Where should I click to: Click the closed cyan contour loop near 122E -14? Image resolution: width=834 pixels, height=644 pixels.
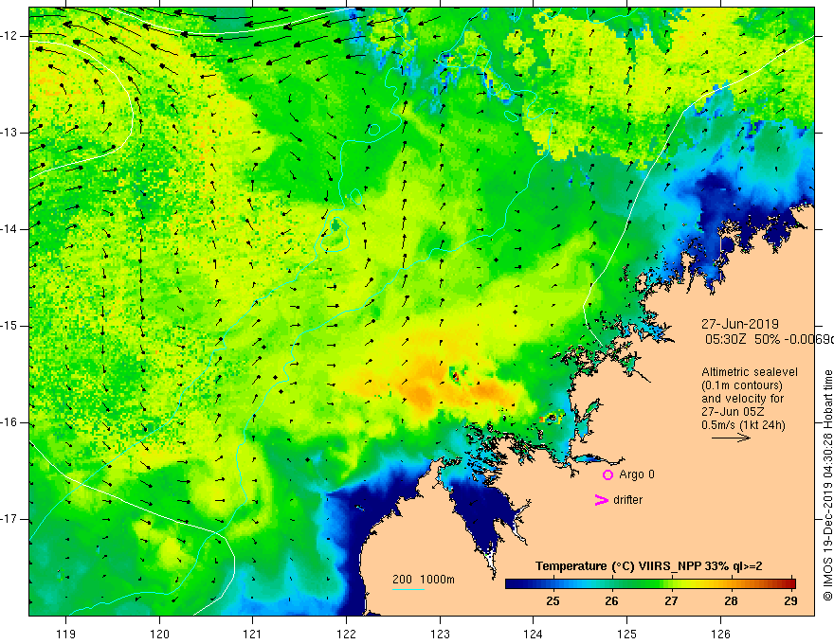(334, 234)
